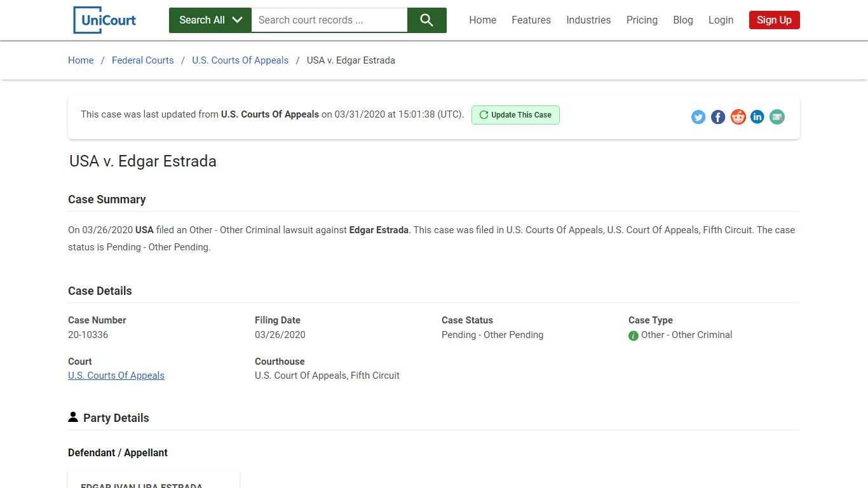This screenshot has height=488, width=868.
Task: Click the Case Summary heading
Action: [107, 200]
